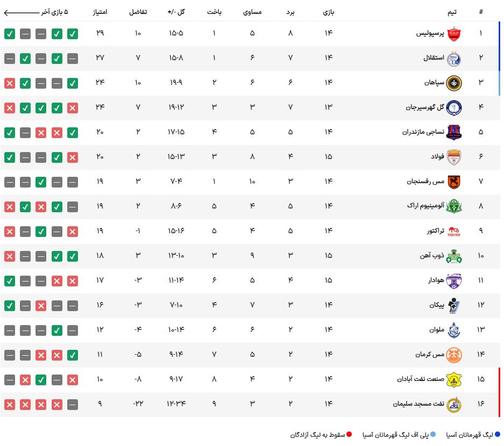
Task: Click the ۵ بازی آخر header arrow
Action: [21, 12]
